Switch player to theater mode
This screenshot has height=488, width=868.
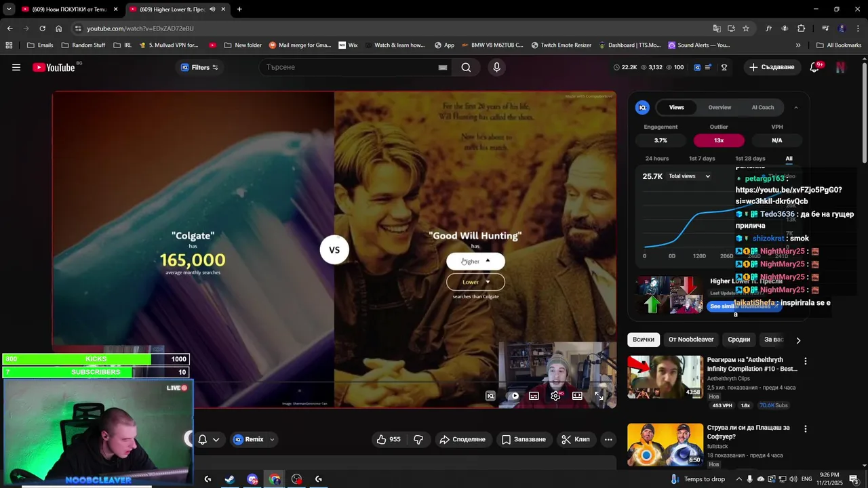pyautogui.click(x=577, y=396)
